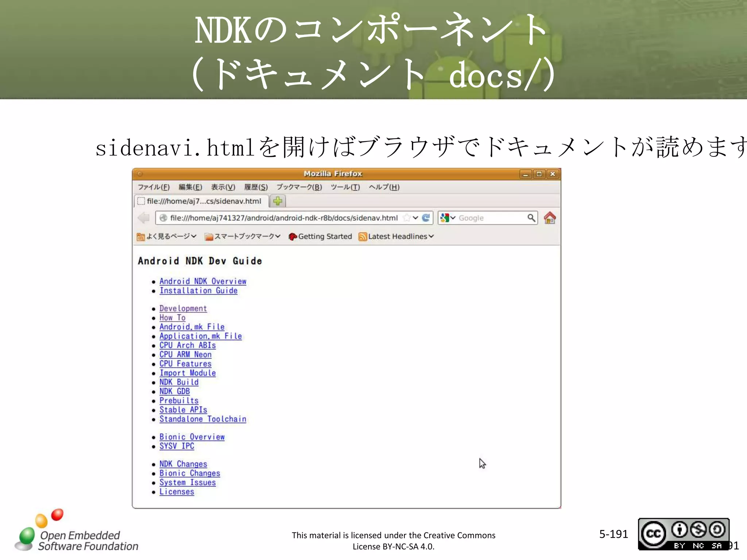Open the Android.mk File link
The image size is (747, 560).
192,327
